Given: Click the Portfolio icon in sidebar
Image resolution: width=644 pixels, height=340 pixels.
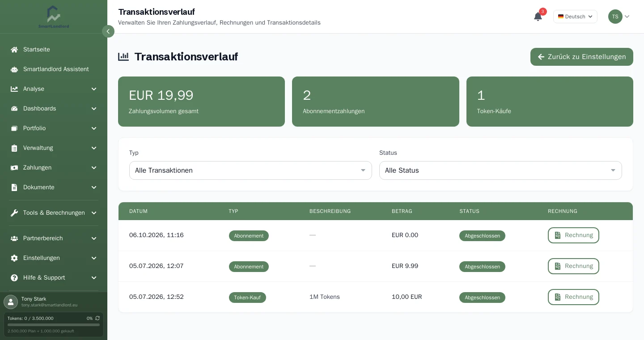Looking at the screenshot, I should [x=14, y=128].
